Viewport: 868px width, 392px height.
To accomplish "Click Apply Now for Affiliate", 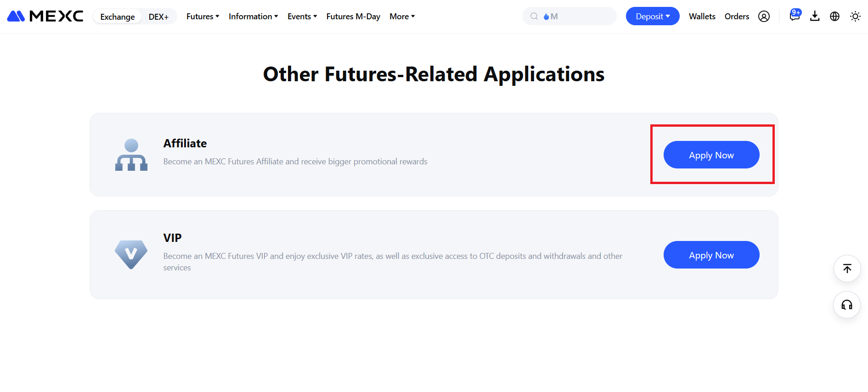I will tap(711, 155).
